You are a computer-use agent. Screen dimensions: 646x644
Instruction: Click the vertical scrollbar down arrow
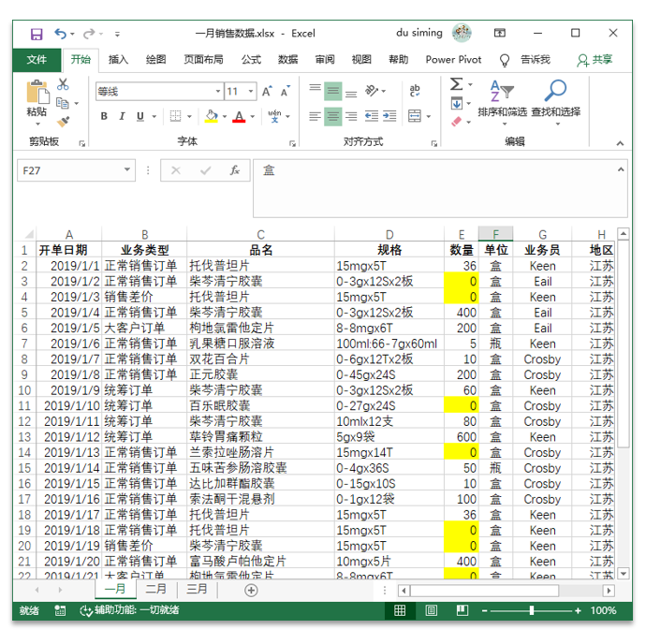coord(623,573)
